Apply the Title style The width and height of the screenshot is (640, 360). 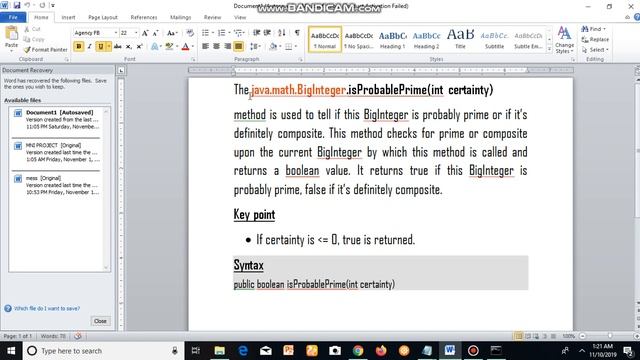460,40
